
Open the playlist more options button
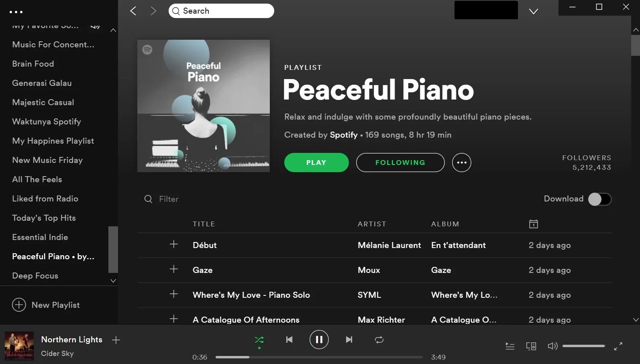pos(462,163)
